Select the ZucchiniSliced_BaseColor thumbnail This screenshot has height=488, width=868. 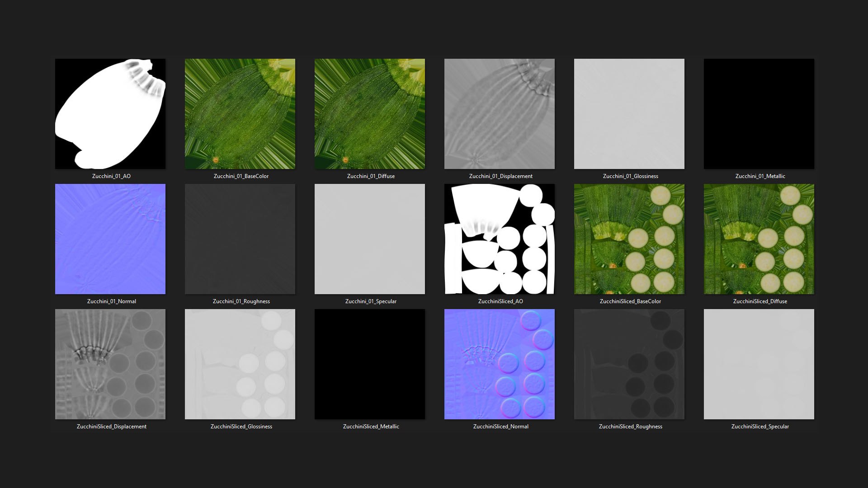pos(629,239)
